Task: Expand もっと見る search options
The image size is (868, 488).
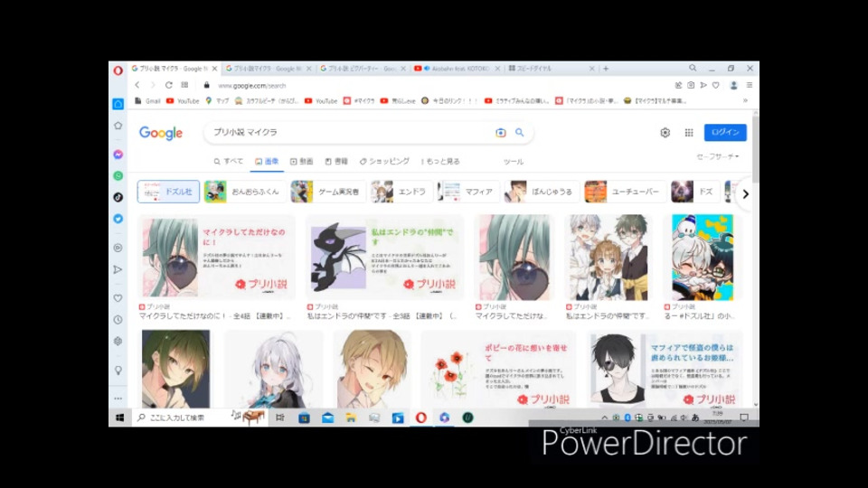Action: (x=440, y=162)
